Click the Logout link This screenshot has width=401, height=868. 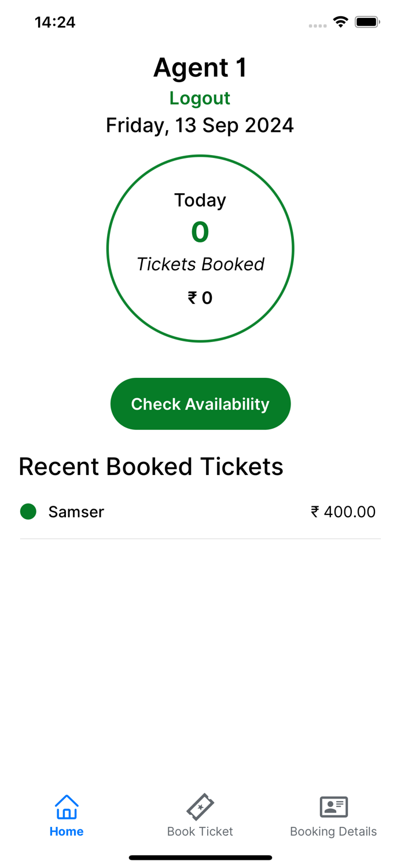(200, 98)
